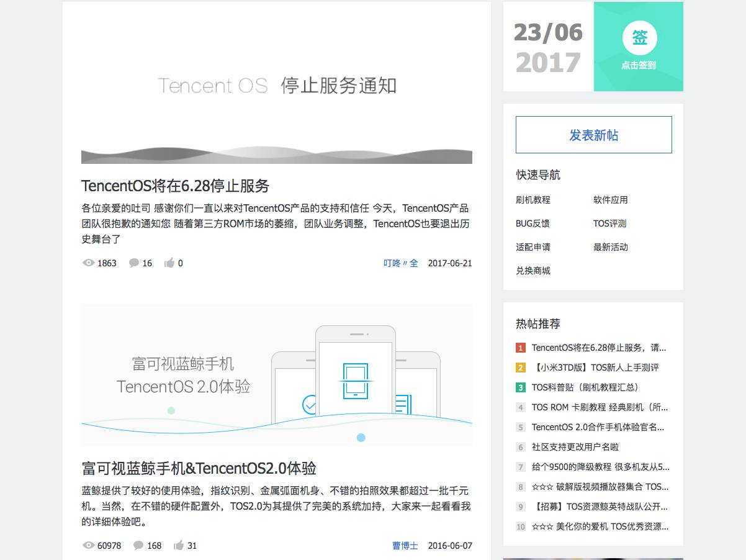Open the 富可视蓝鲸手机 TencentOS 2.0体验 banner image
The height and width of the screenshot is (560, 746).
[277, 375]
